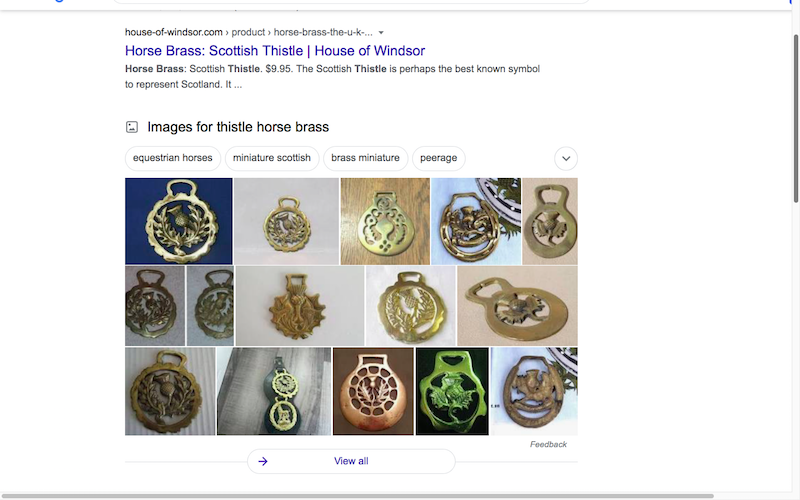Select the equestrian horses filter chip
The height and width of the screenshot is (500, 800).
pyautogui.click(x=172, y=158)
